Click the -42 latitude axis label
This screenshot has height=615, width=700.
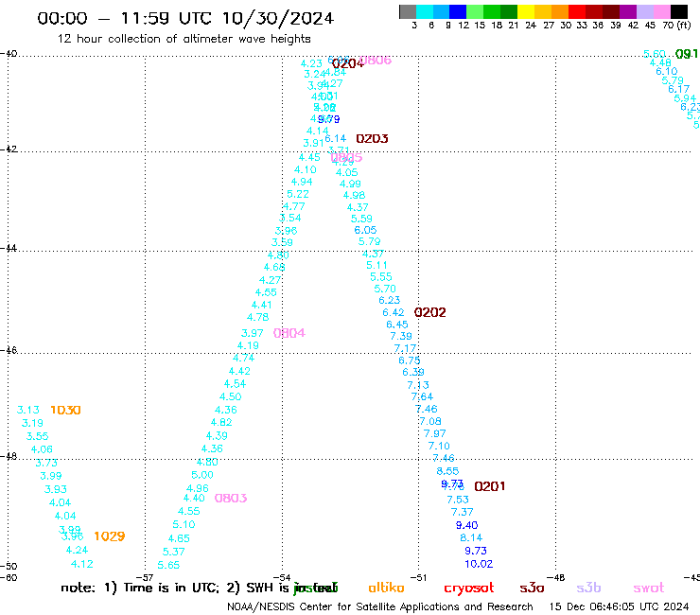click(x=9, y=149)
